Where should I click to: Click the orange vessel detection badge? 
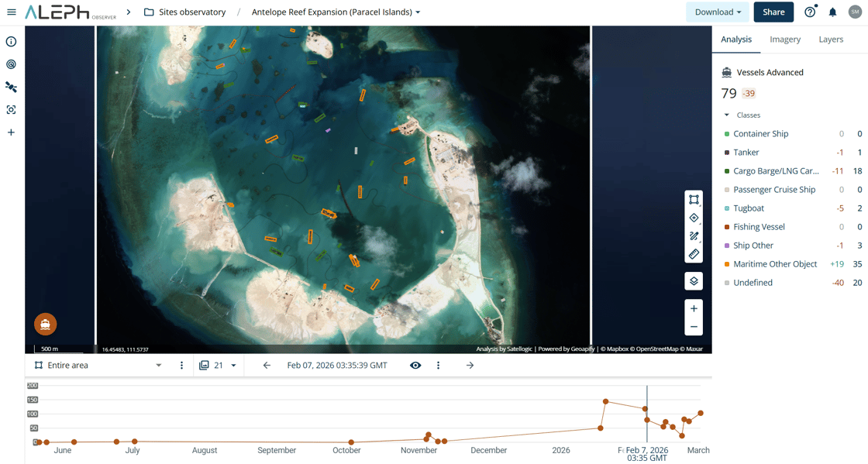46,324
